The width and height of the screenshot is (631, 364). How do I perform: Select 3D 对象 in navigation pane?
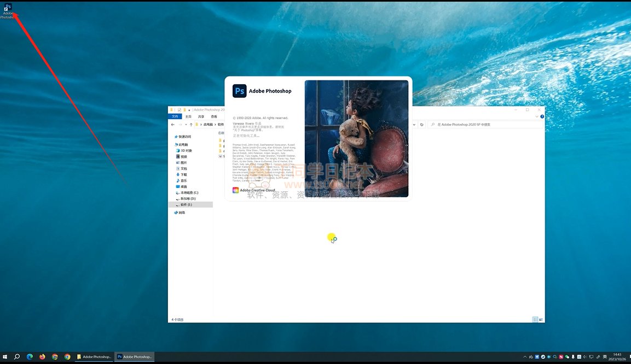tap(186, 150)
